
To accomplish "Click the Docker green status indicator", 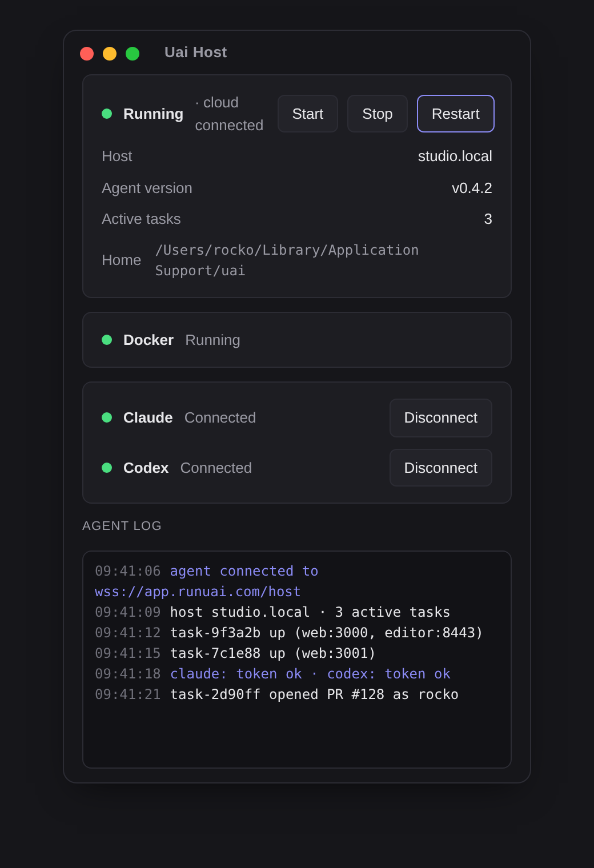I will tap(107, 340).
